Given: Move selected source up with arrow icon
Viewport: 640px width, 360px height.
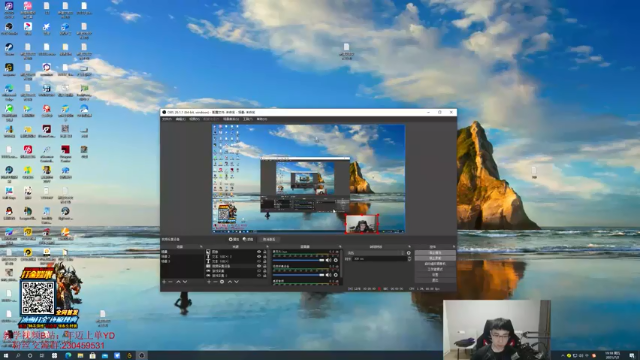Looking at the screenshot, I should [x=230, y=282].
